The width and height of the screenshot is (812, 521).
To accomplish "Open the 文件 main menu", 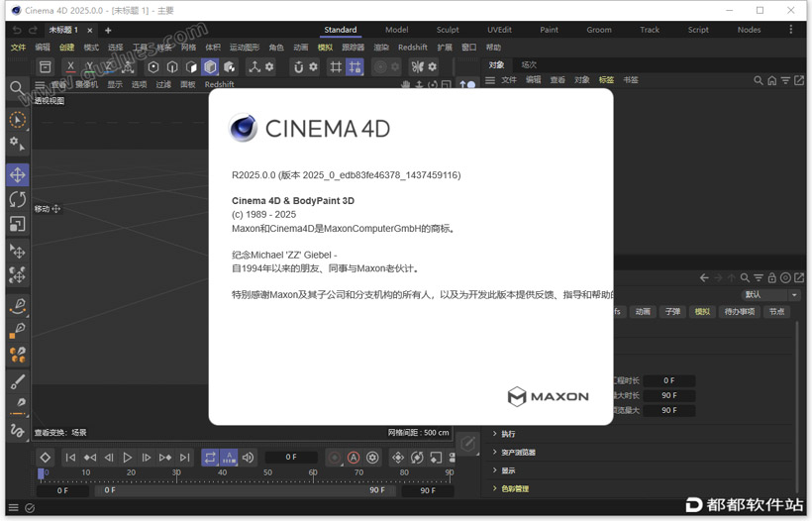I will click(x=18, y=48).
